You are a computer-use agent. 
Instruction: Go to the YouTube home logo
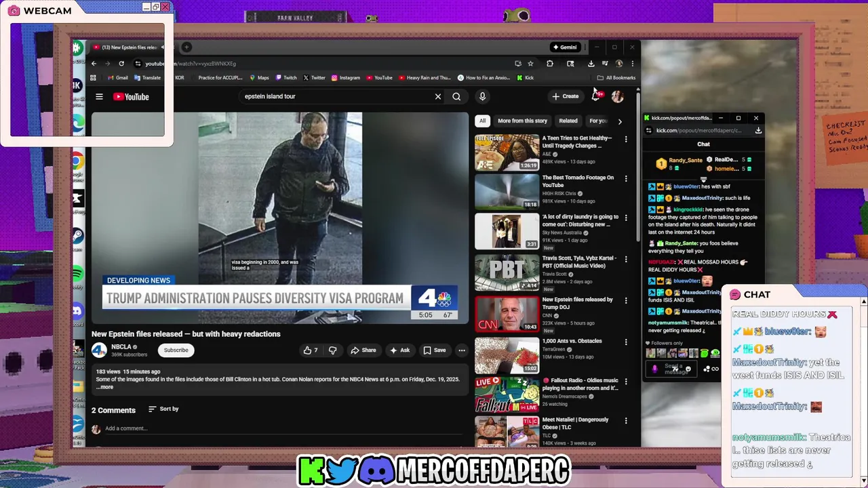click(x=131, y=97)
